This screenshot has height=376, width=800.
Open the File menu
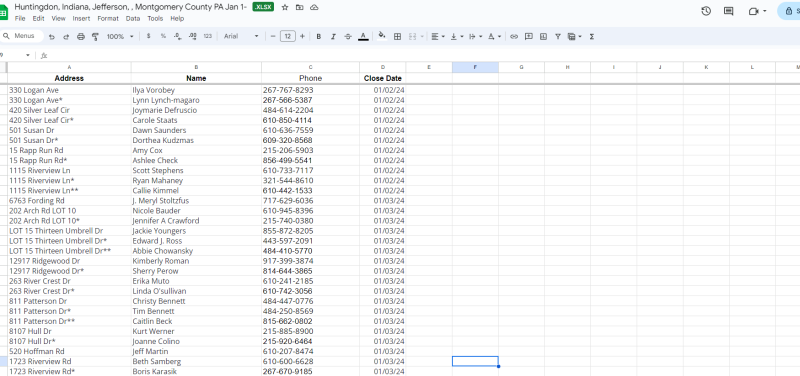click(x=20, y=18)
